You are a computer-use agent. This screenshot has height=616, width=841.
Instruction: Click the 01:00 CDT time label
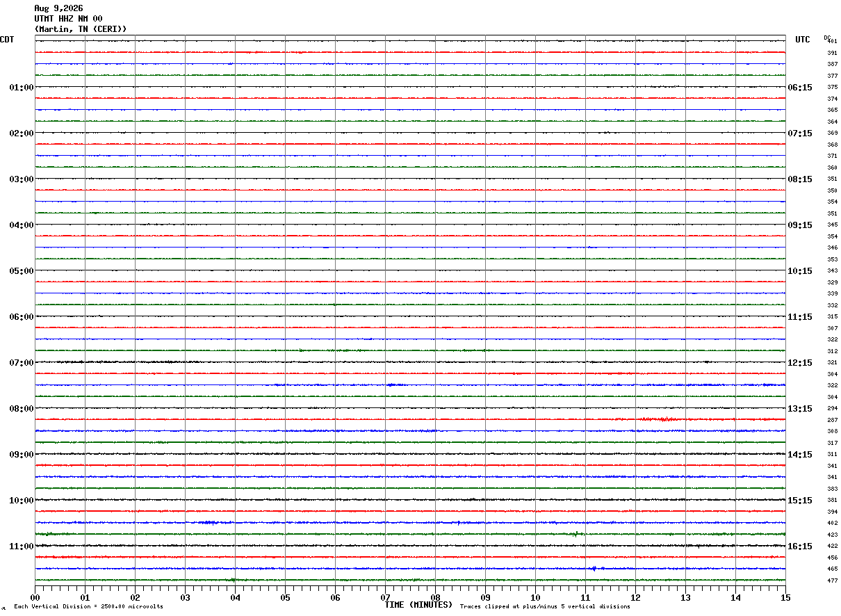tap(22, 88)
